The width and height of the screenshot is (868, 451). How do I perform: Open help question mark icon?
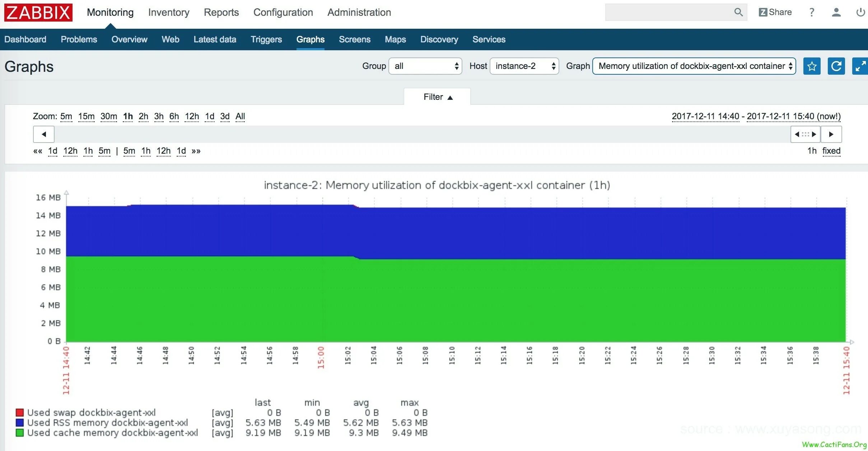coord(812,12)
